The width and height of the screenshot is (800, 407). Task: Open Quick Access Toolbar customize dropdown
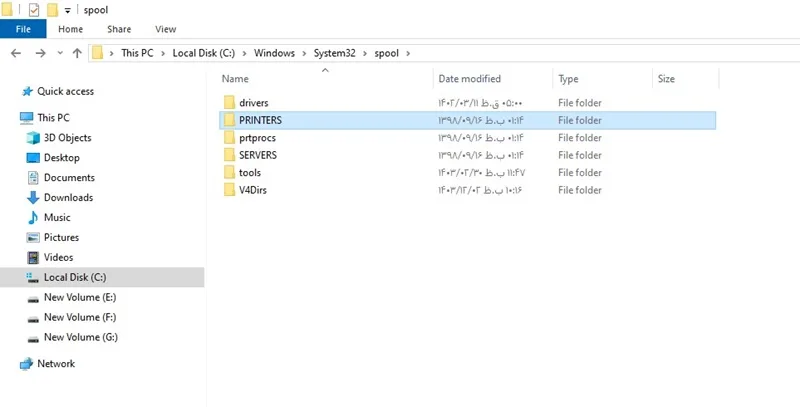(x=67, y=11)
